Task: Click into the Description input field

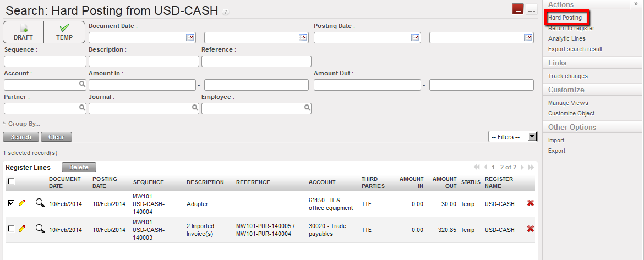Action: tap(144, 61)
